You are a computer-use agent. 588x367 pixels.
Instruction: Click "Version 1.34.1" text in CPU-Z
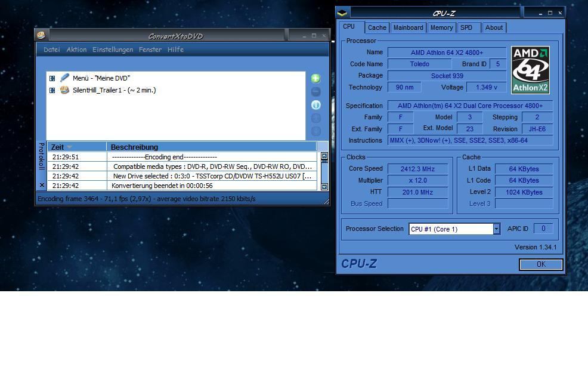pyautogui.click(x=535, y=247)
